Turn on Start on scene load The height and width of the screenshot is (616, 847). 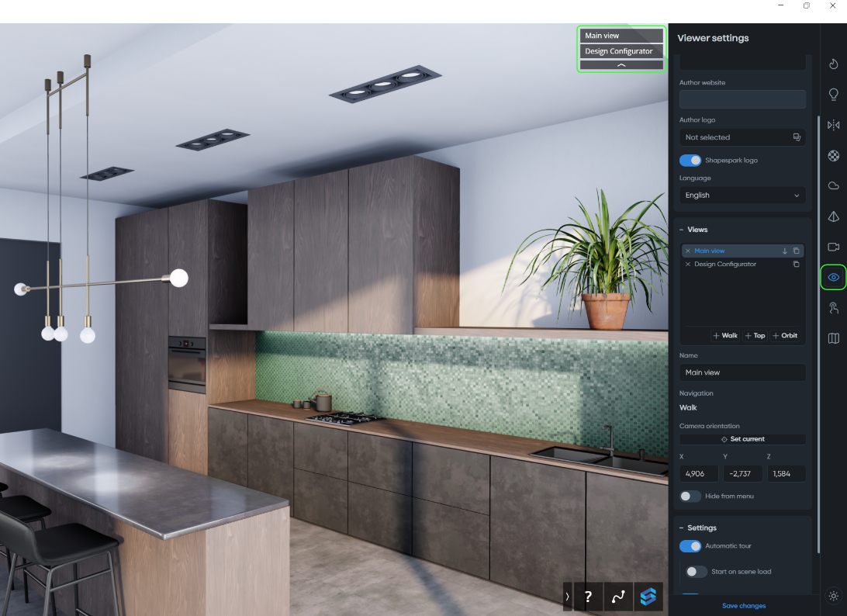point(696,572)
